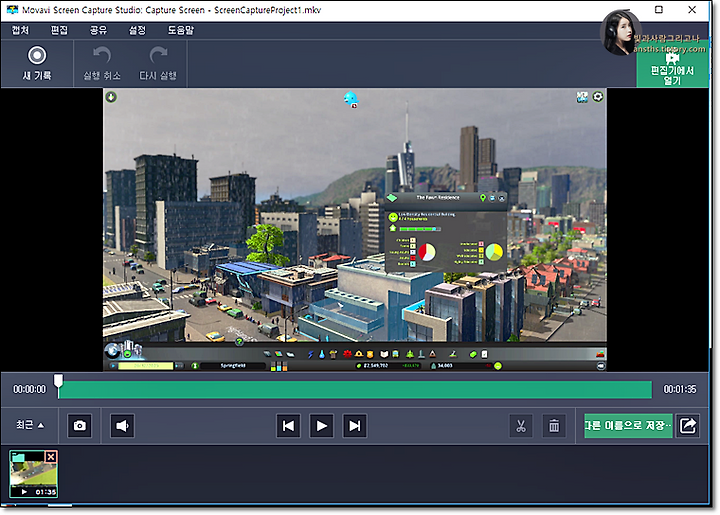Click the question mark help icon in game
The image size is (720, 515).
239,341
